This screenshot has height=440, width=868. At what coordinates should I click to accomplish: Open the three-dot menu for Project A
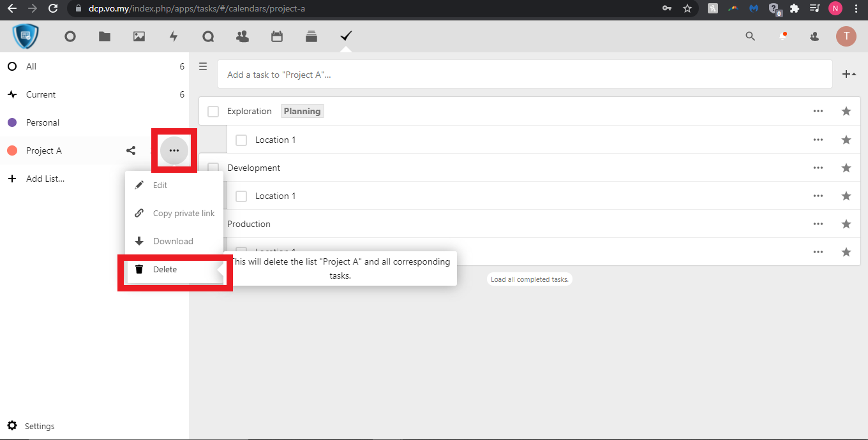pyautogui.click(x=174, y=150)
